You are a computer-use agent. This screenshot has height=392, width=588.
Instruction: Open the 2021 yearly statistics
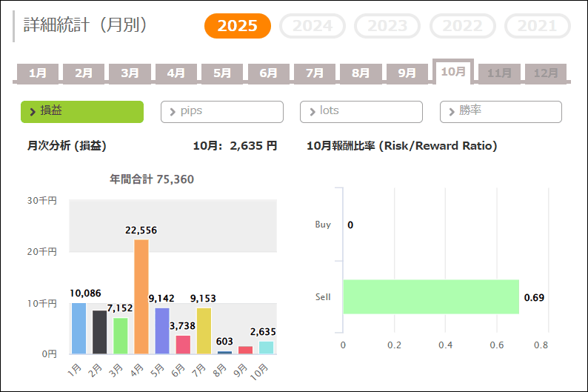(537, 26)
